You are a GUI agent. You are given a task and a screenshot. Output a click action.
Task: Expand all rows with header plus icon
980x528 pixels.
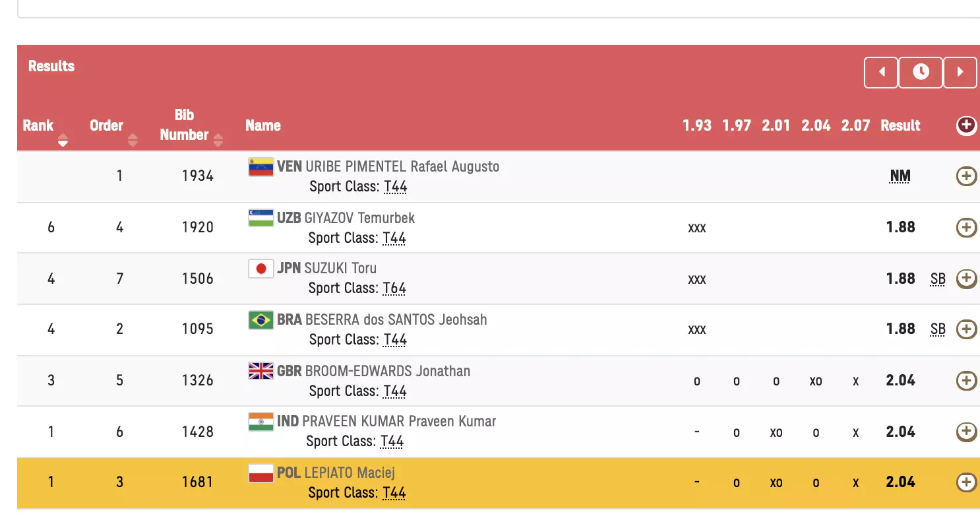966,125
